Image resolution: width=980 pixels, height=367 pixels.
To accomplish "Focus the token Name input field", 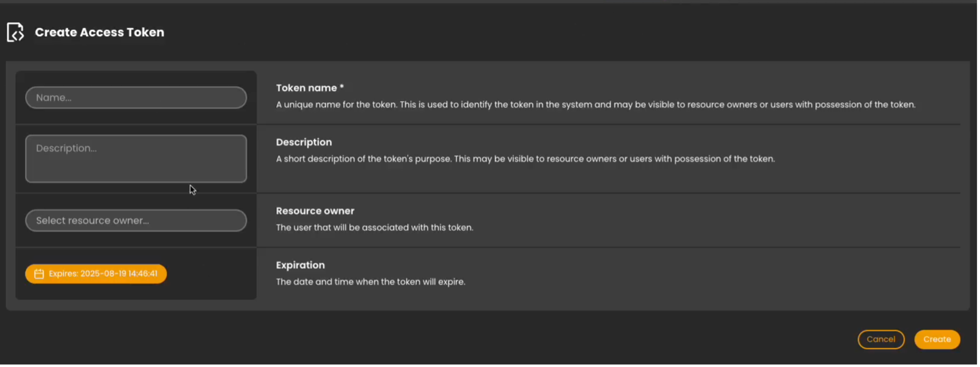I will tap(136, 98).
